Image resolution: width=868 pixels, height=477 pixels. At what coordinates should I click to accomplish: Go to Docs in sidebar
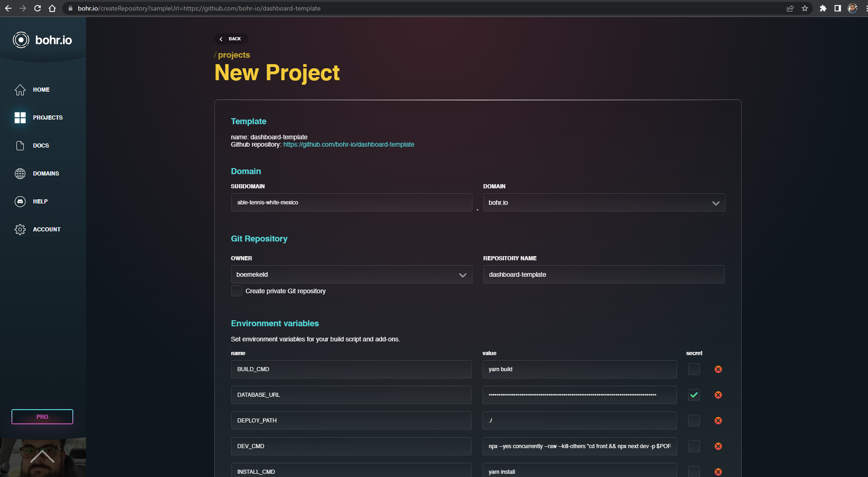41,146
